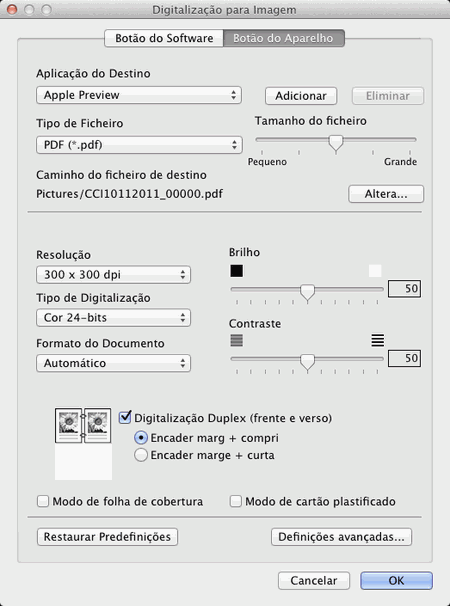Viewport: 450px width, 606px height.
Task: Select the Botão do Aparelho tab
Action: 283,38
